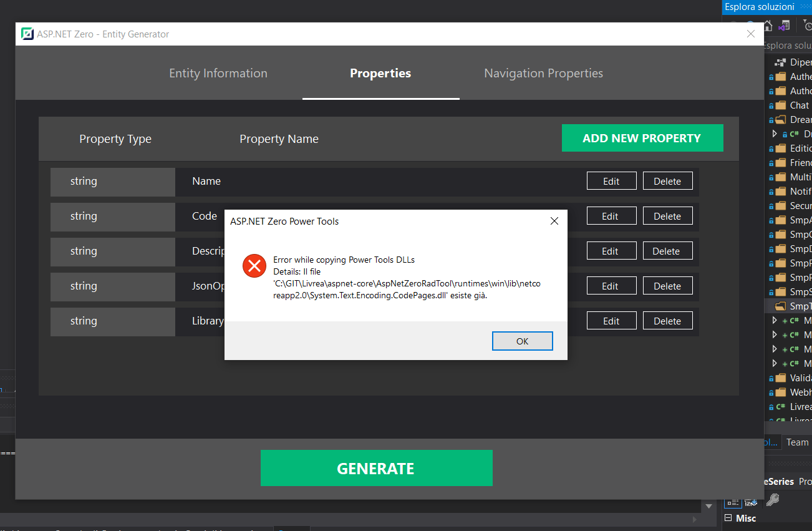Collapse the Misc category in Properties panel
This screenshot has width=812, height=531.
tap(728, 519)
